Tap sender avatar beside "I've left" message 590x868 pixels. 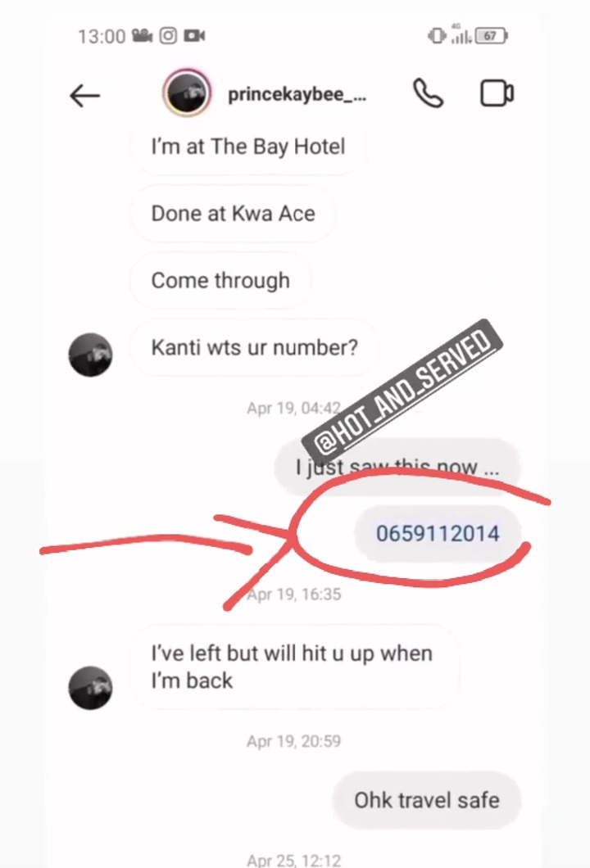pos(90,688)
